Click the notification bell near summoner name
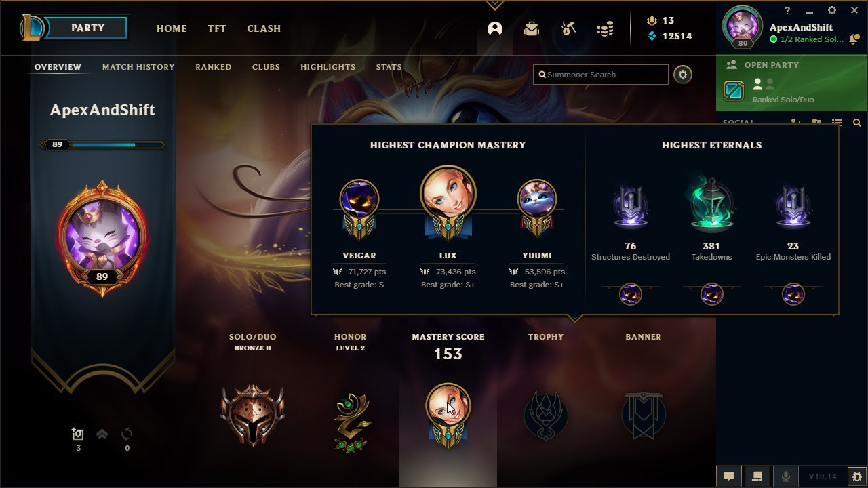 (x=854, y=39)
